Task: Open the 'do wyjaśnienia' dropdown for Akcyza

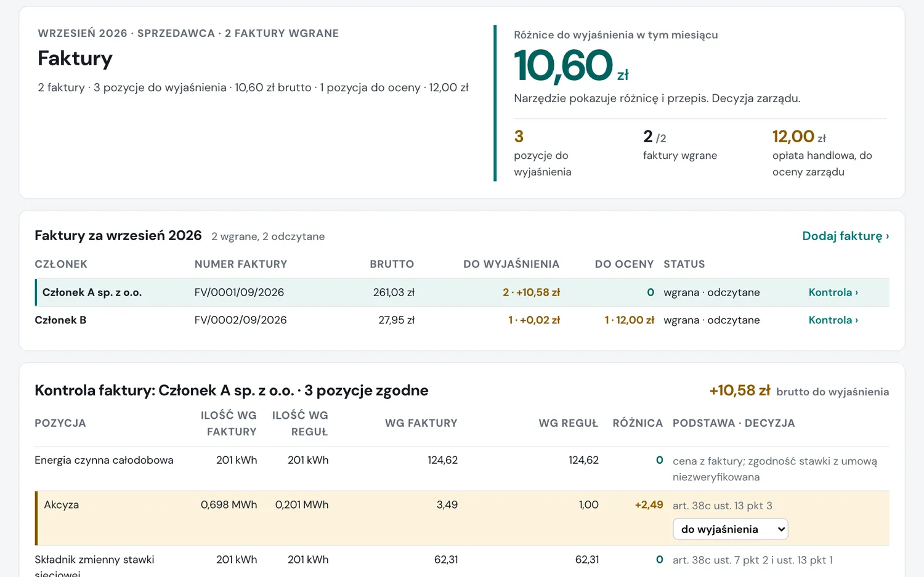Action: [731, 530]
